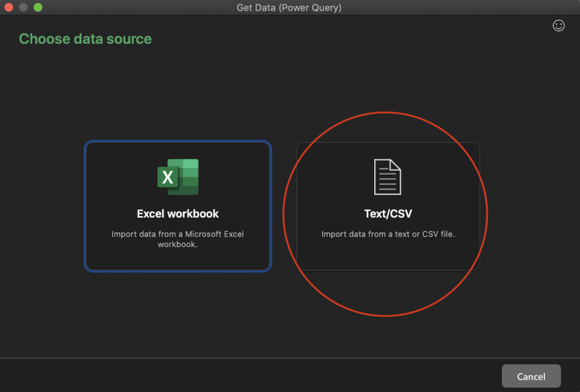Click "Import data from a text or CSV file" description
Image resolution: width=580 pixels, height=392 pixels.
[388, 234]
